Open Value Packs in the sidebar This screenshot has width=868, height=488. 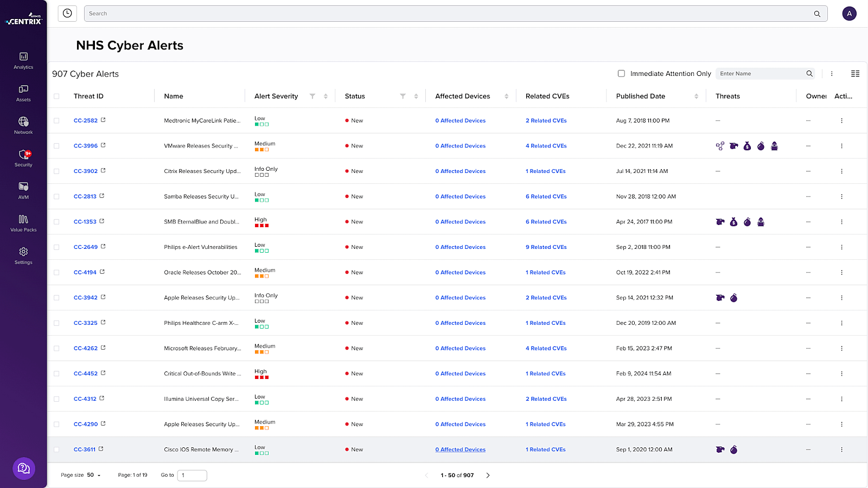tap(23, 223)
